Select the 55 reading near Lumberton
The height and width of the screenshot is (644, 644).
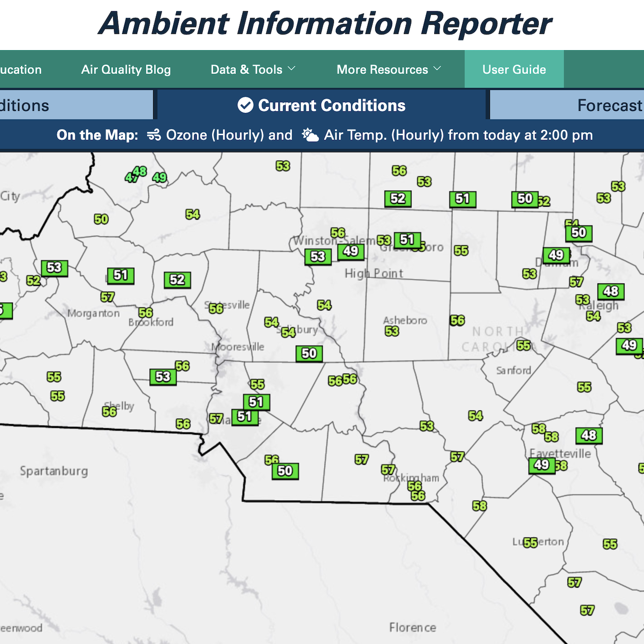coord(531,541)
